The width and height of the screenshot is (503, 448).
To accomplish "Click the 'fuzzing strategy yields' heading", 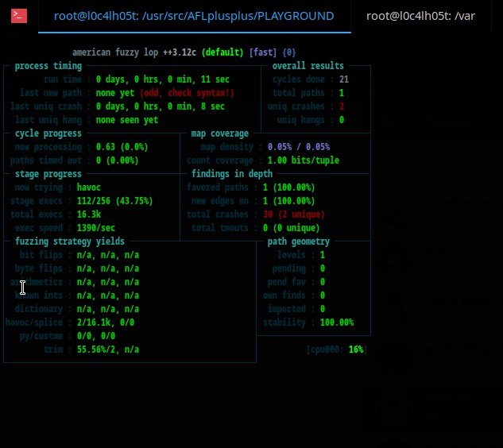I will (x=70, y=241).
